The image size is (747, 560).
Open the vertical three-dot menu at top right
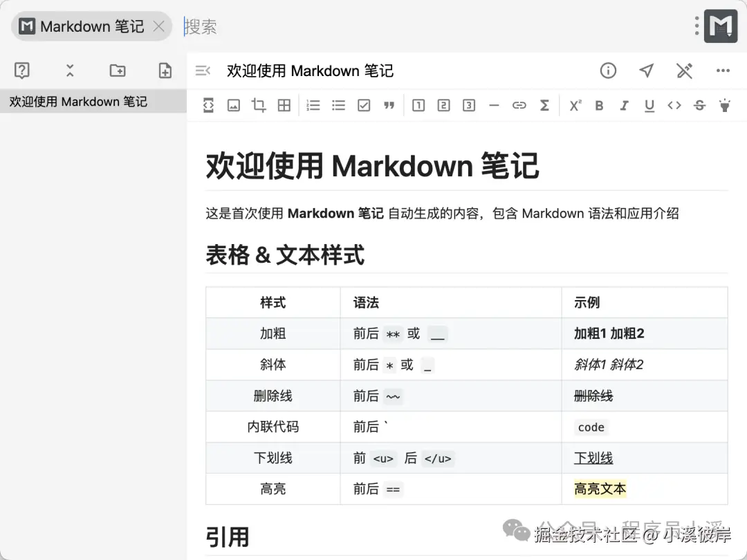(697, 26)
